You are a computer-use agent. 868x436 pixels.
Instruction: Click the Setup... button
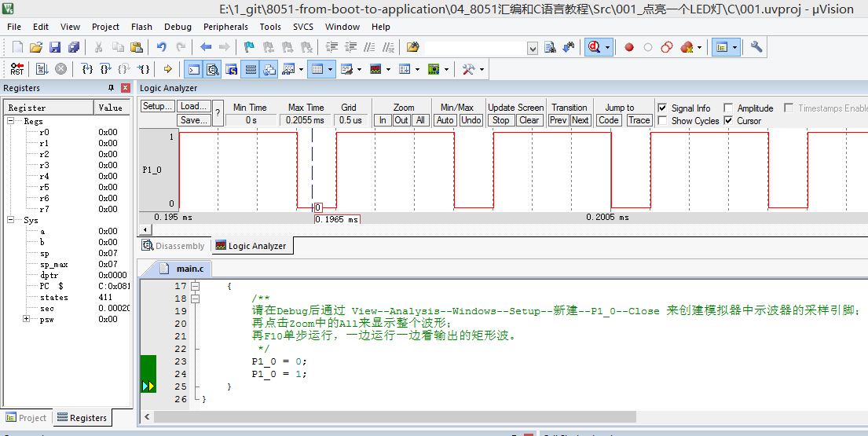pos(158,106)
